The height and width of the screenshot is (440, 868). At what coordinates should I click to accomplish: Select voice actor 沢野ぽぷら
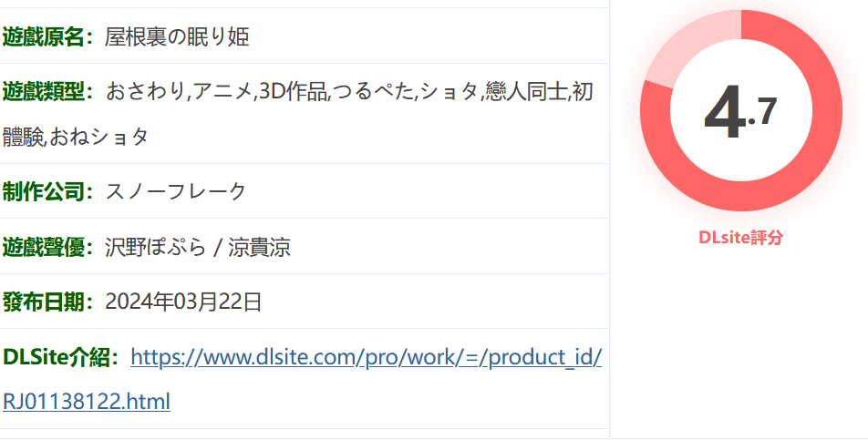[x=156, y=247]
